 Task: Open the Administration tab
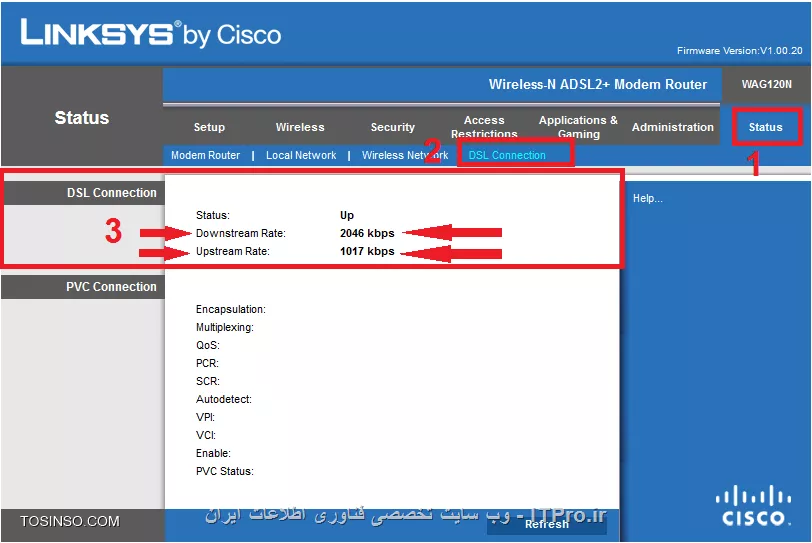tap(673, 127)
